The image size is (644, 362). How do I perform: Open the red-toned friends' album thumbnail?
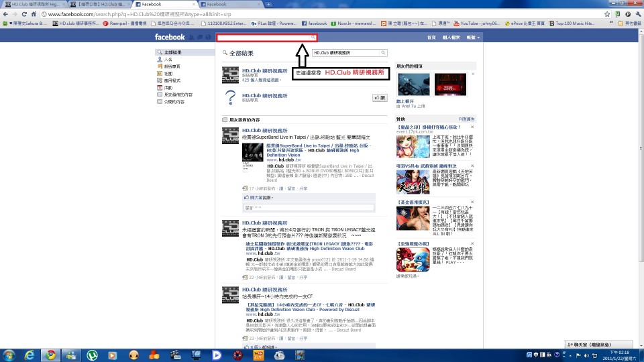450,84
